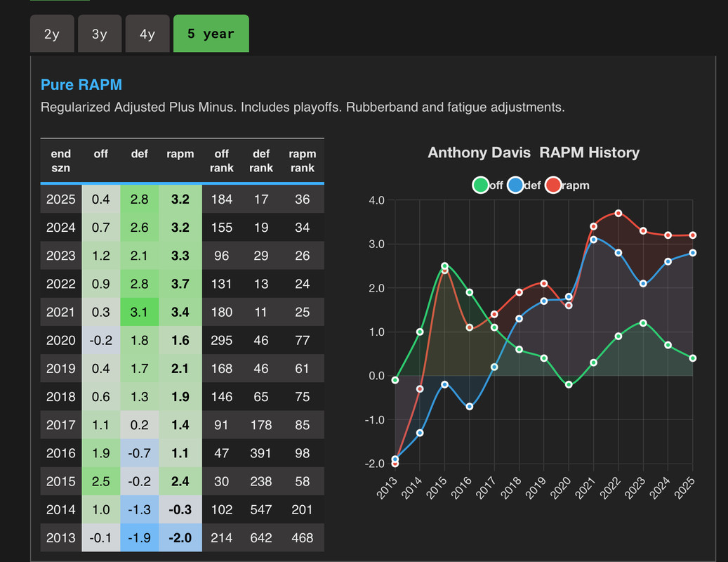Screen dimensions: 728x562
Task: Toggle the blue def legend marker
Action: click(515, 185)
